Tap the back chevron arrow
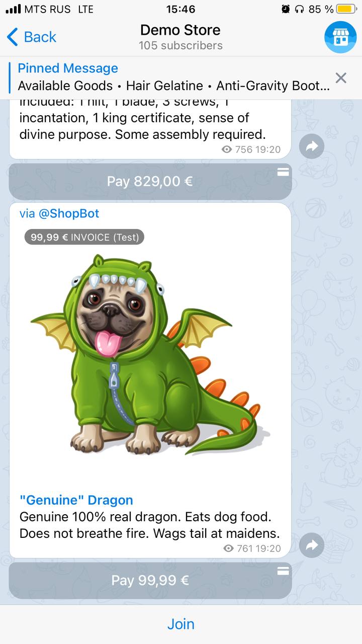 (x=13, y=37)
